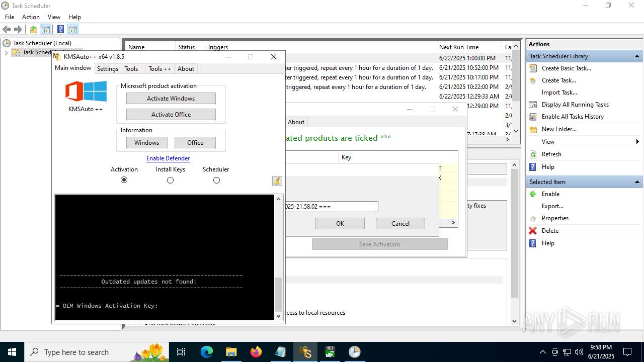Open Task View from the taskbar
644x362 pixels.
pos(182,352)
